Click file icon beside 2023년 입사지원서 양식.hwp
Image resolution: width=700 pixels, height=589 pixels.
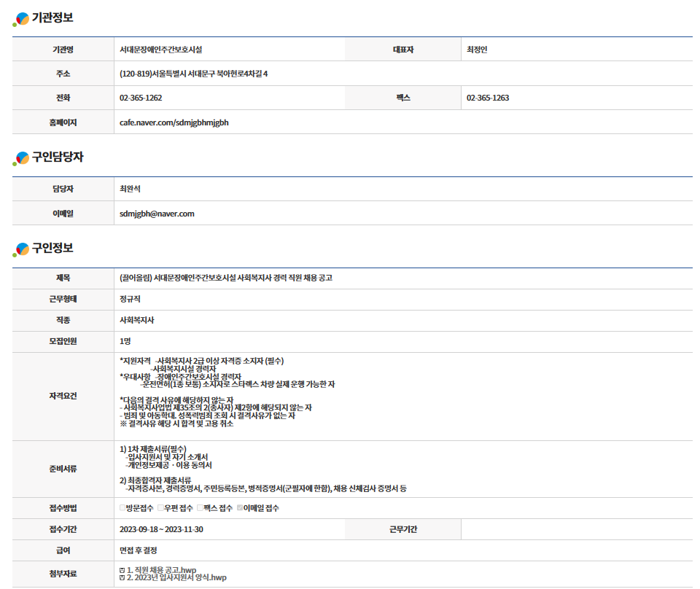[x=122, y=577]
